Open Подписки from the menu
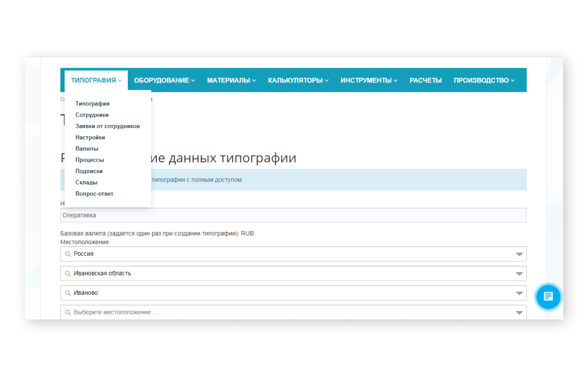 pos(89,171)
